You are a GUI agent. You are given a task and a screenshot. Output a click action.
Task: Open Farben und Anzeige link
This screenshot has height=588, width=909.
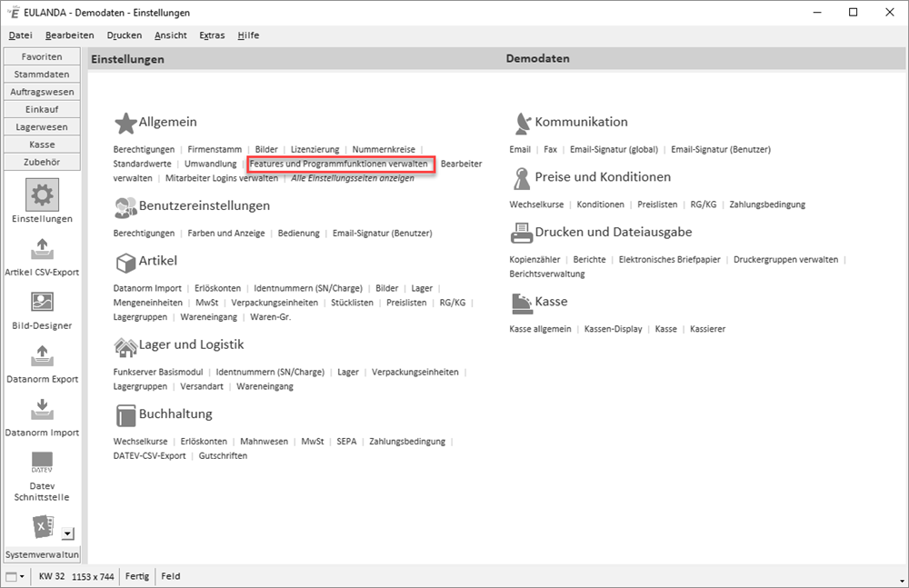(x=226, y=234)
